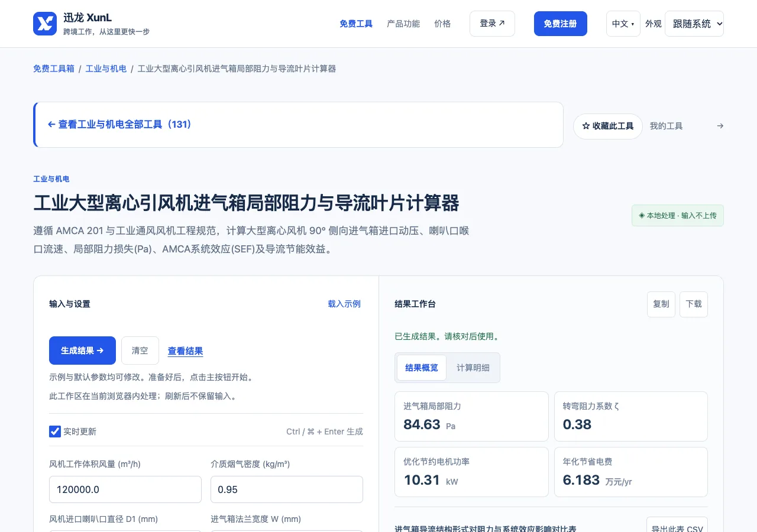
Task: Open the 产品功能 nav item
Action: click(403, 24)
